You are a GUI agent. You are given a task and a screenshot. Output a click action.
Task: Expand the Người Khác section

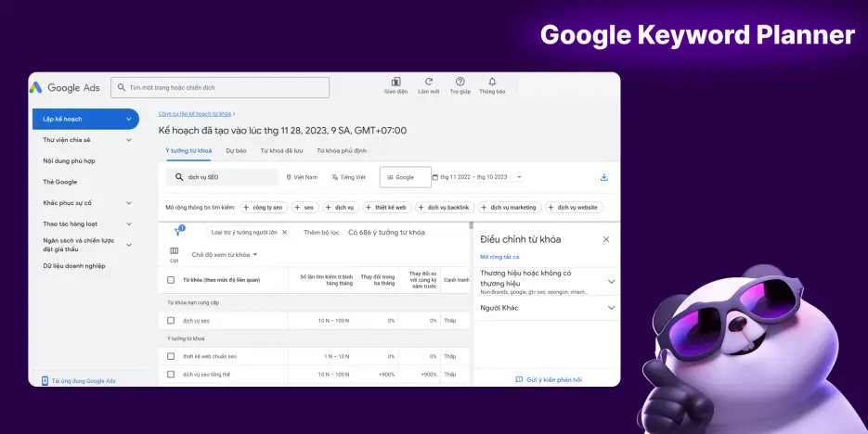coord(611,308)
